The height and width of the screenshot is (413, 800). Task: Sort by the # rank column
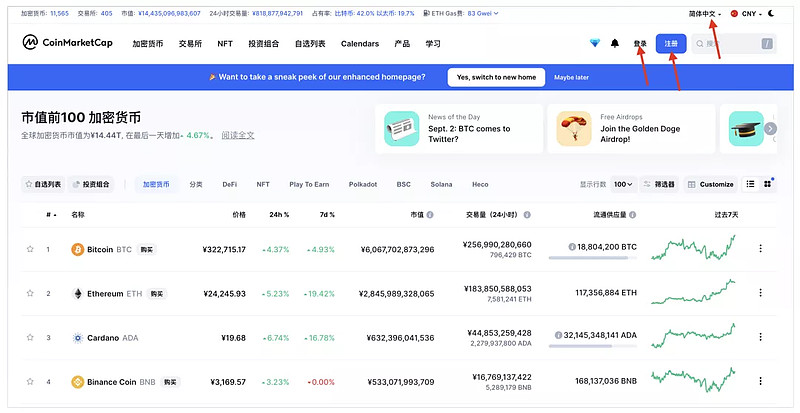pos(51,215)
